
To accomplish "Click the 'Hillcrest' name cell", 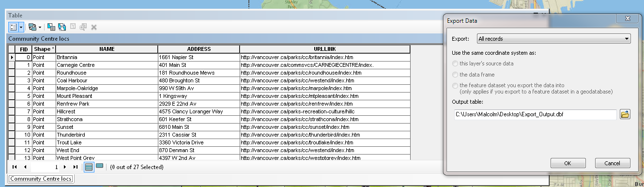I will click(107, 111).
